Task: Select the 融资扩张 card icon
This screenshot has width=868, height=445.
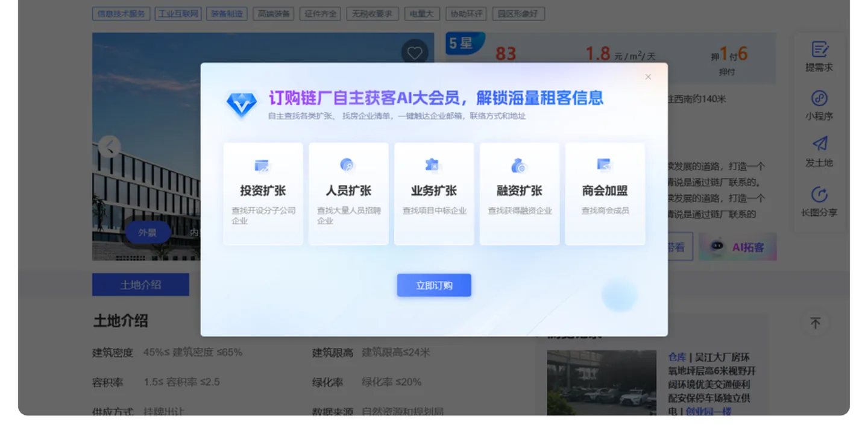Action: tap(519, 165)
